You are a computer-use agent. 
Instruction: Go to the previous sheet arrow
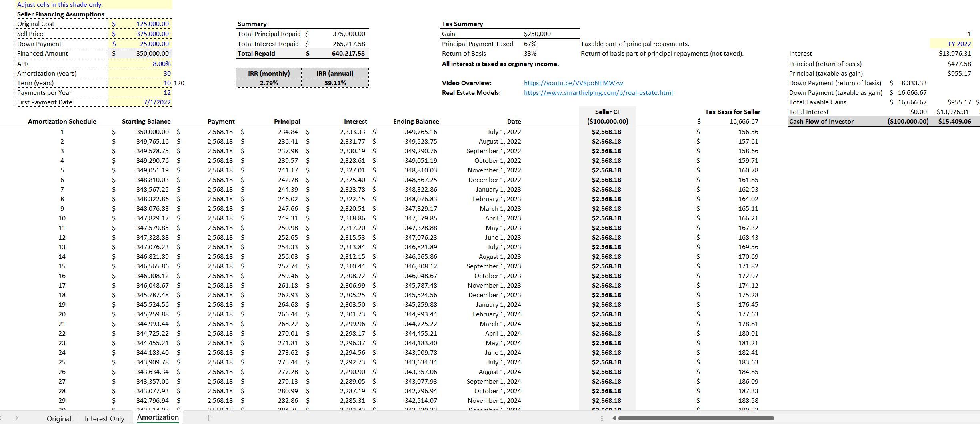click(x=2, y=418)
